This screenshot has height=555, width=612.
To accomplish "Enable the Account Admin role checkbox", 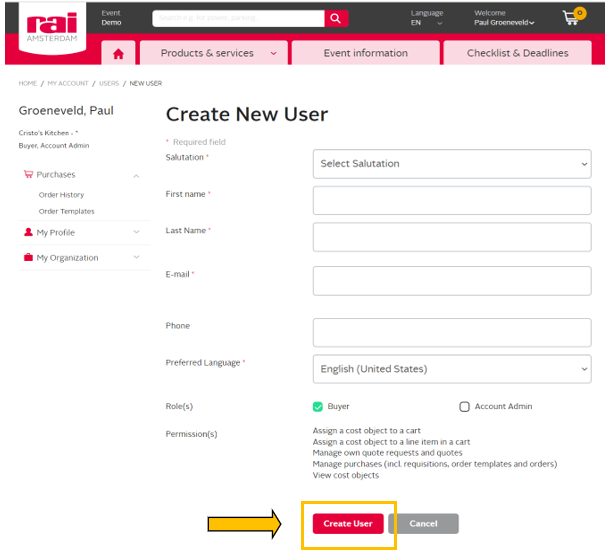I will point(464,407).
